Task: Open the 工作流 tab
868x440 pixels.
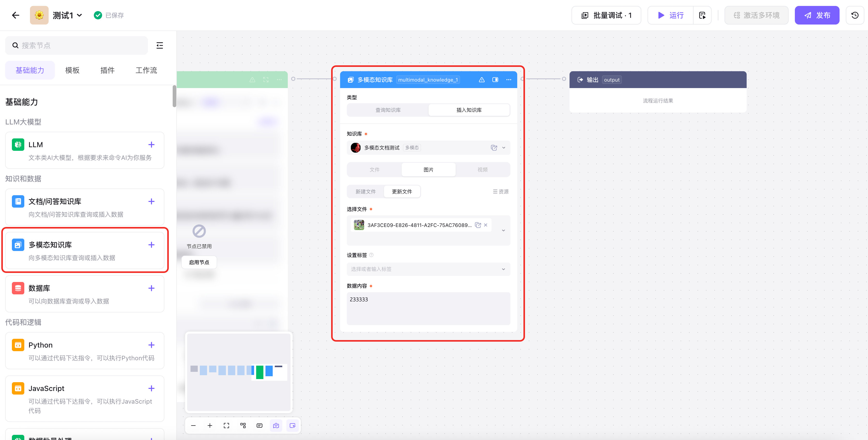Action: [x=146, y=70]
